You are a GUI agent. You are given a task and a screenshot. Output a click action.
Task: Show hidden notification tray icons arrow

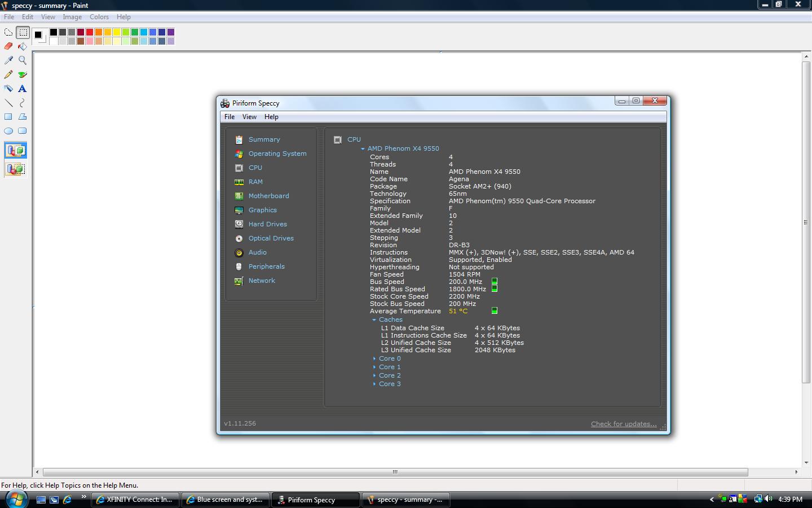(x=712, y=500)
